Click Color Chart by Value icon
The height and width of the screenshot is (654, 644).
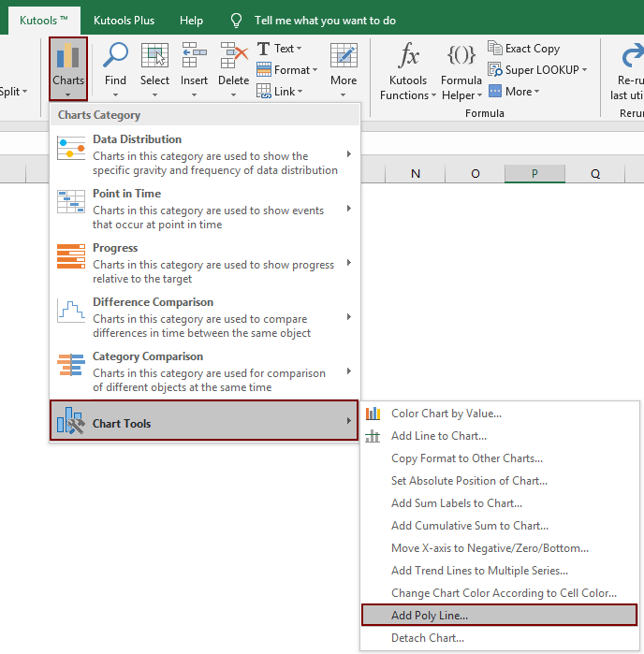tap(373, 414)
